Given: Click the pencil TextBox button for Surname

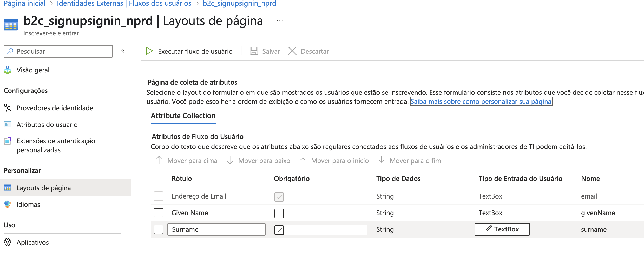Looking at the screenshot, I should coord(502,229).
